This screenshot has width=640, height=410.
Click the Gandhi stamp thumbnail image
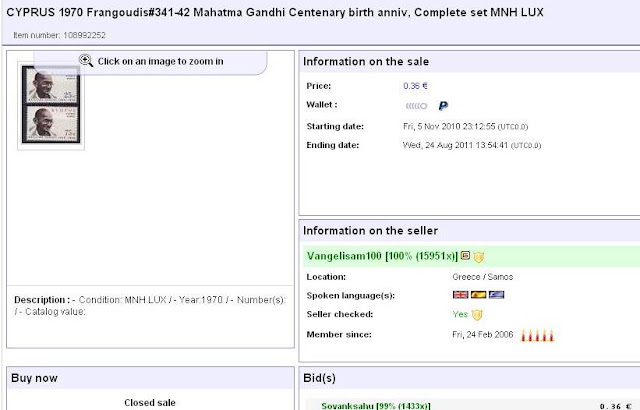51,104
